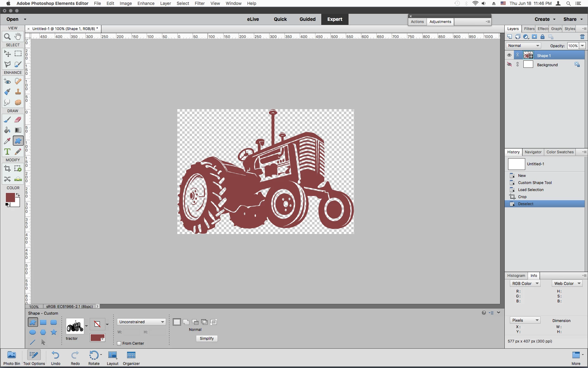Open the Normal blend mode dropdown
588x368 pixels.
(x=523, y=46)
